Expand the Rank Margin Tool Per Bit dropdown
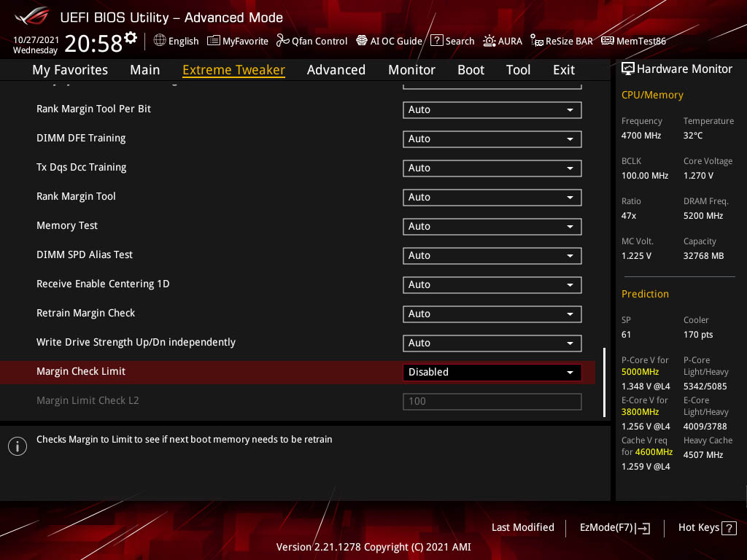747x560 pixels. tap(492, 110)
